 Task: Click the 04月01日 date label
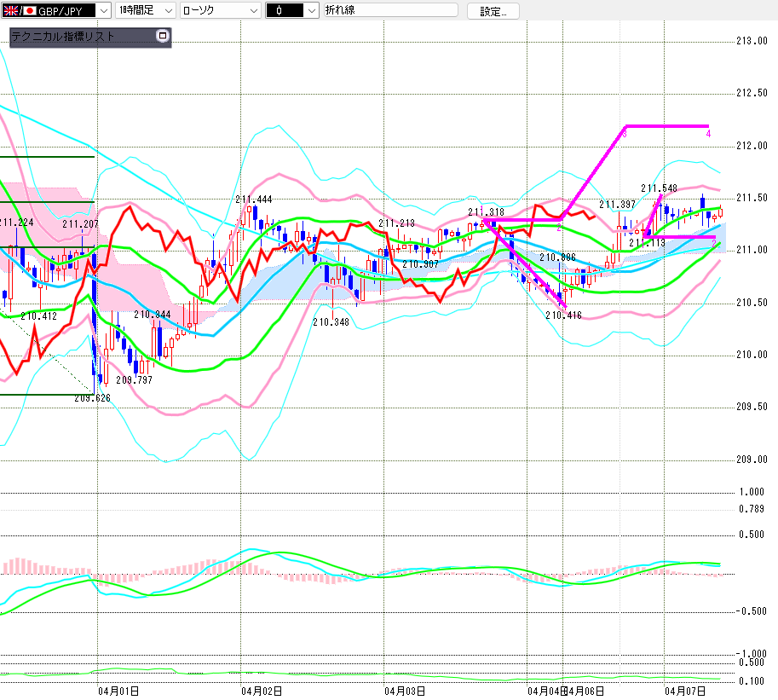coord(118,691)
